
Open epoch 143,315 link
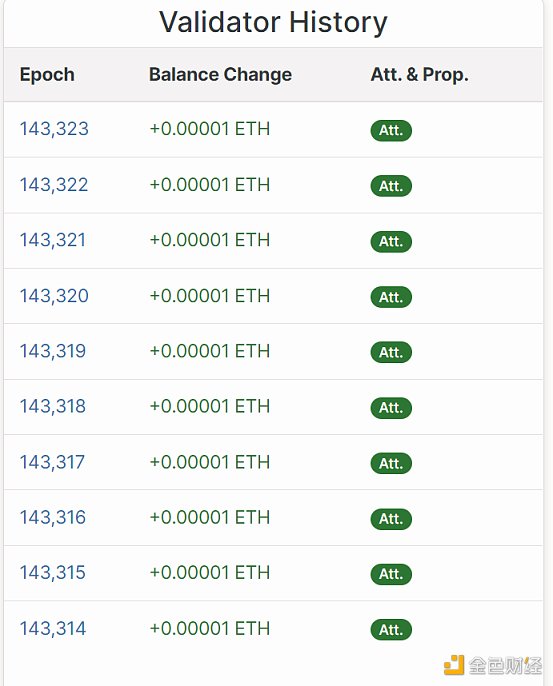coord(53,573)
